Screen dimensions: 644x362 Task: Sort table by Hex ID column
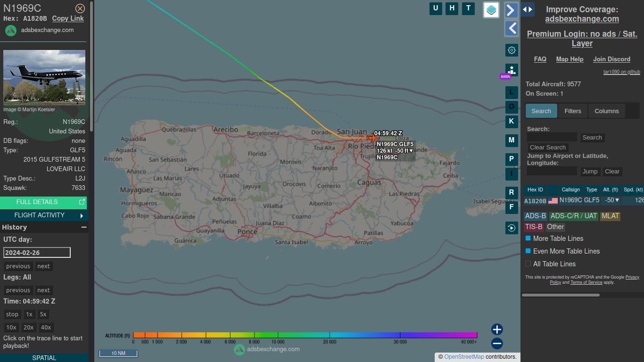click(535, 190)
